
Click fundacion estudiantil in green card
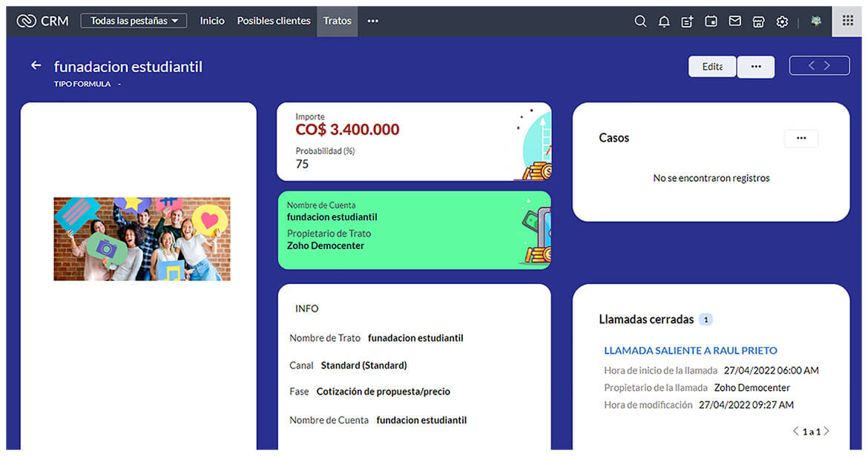[332, 217]
